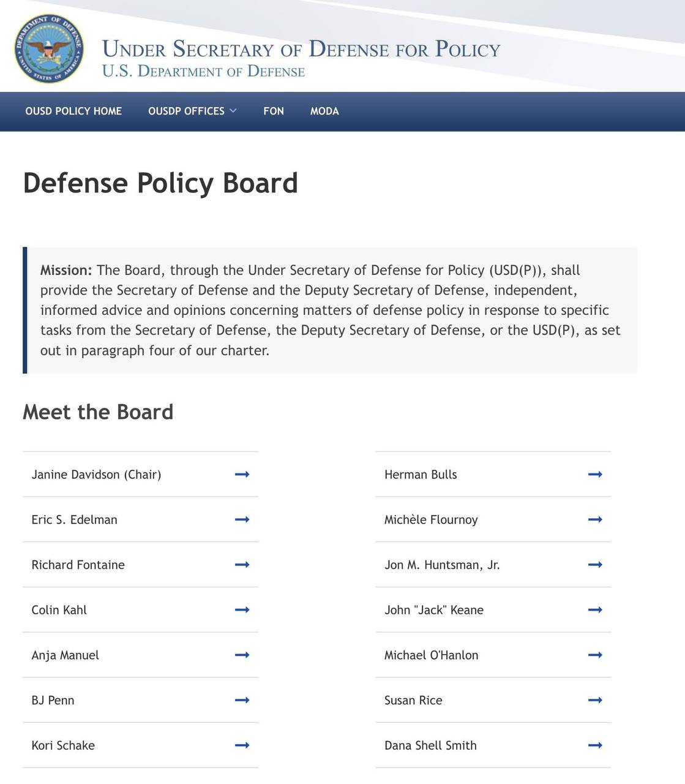Expand the OUSDP Offices dropdown chevron
685x784 pixels.
pyautogui.click(x=233, y=111)
